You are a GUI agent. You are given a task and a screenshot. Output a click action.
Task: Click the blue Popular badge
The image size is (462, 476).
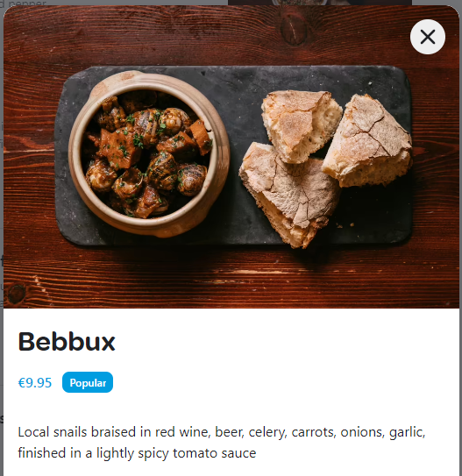coord(88,382)
